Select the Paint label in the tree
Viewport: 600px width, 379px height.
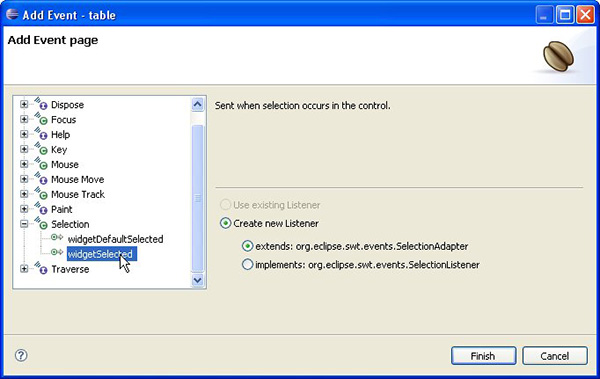[62, 209]
